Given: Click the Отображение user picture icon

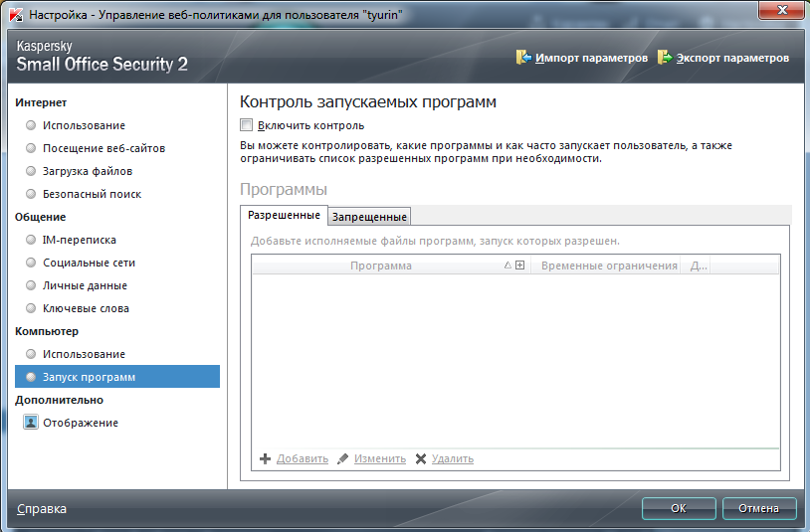Looking at the screenshot, I should coord(31,422).
